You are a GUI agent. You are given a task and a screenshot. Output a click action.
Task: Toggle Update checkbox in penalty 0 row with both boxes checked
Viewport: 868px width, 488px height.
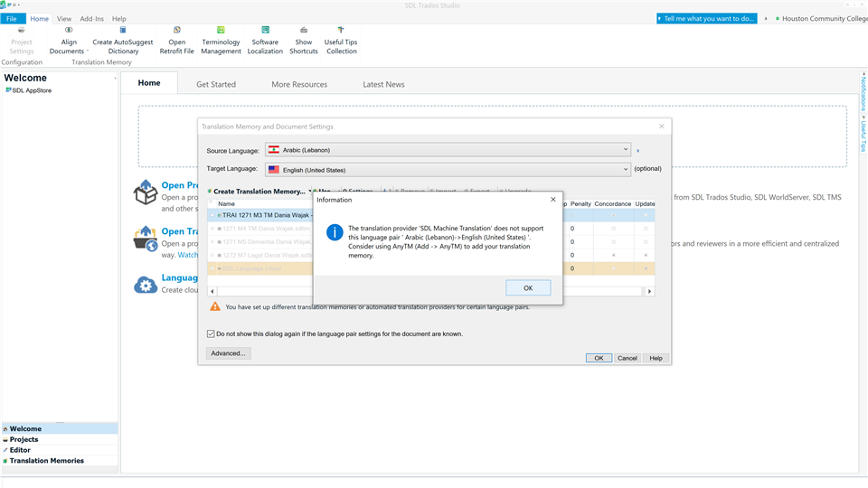click(x=646, y=255)
